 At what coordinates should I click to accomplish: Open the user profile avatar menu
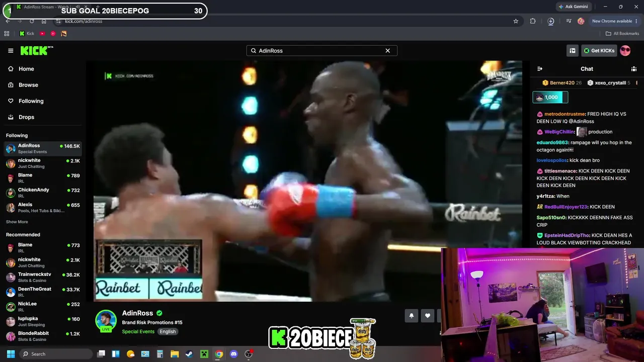click(x=625, y=51)
